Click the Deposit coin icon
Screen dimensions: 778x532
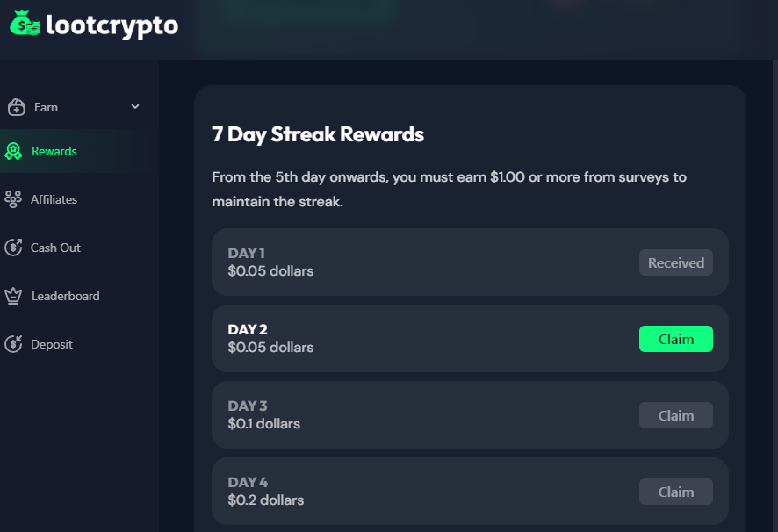coord(13,344)
